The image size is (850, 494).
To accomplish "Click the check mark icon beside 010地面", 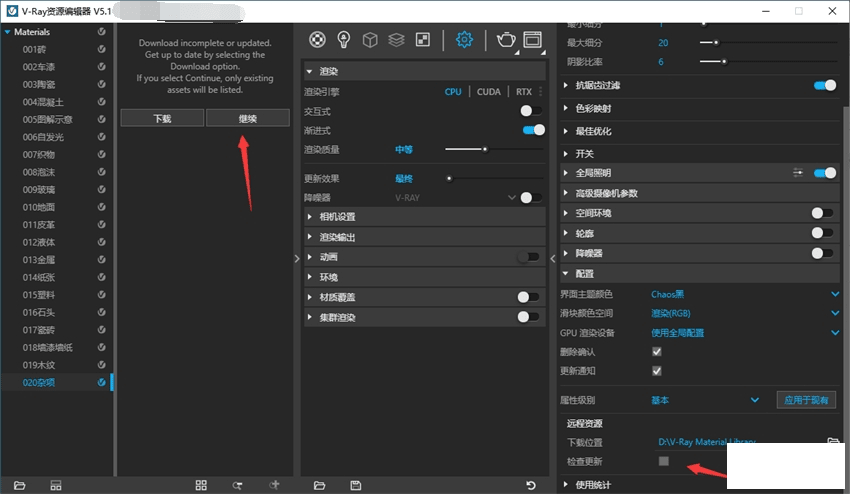I will (101, 207).
